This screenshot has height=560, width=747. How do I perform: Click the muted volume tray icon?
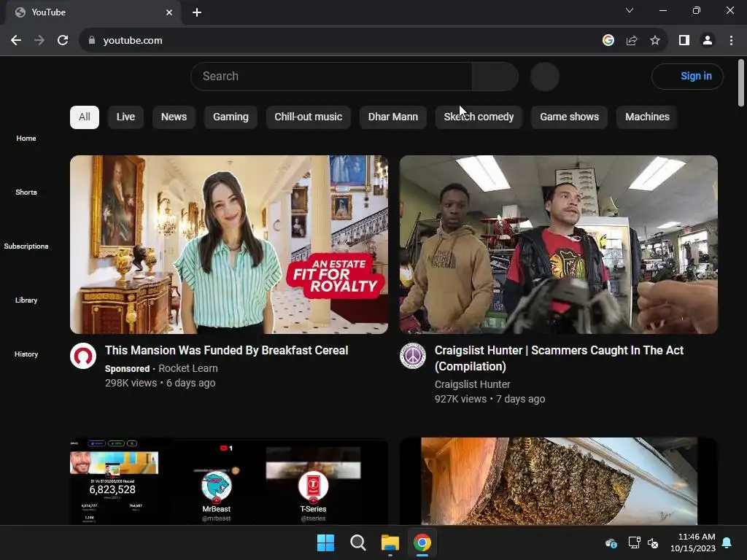coord(653,542)
